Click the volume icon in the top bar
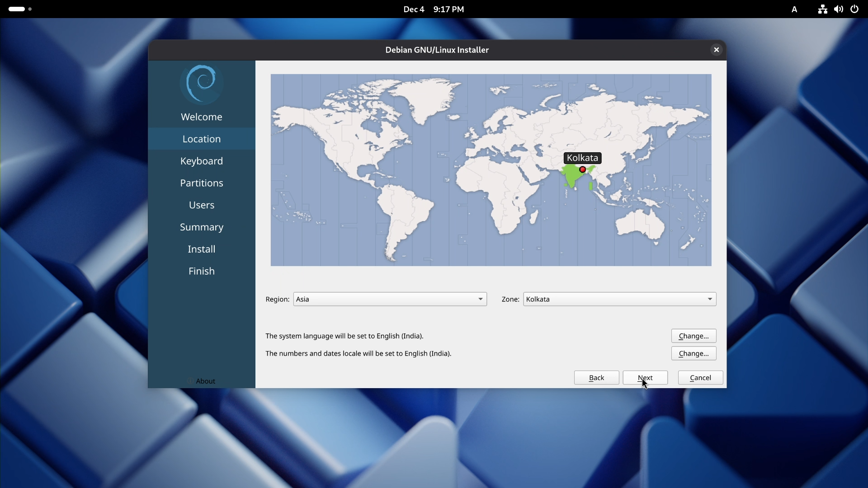Screen dimensions: 868x488 tap(838, 9)
